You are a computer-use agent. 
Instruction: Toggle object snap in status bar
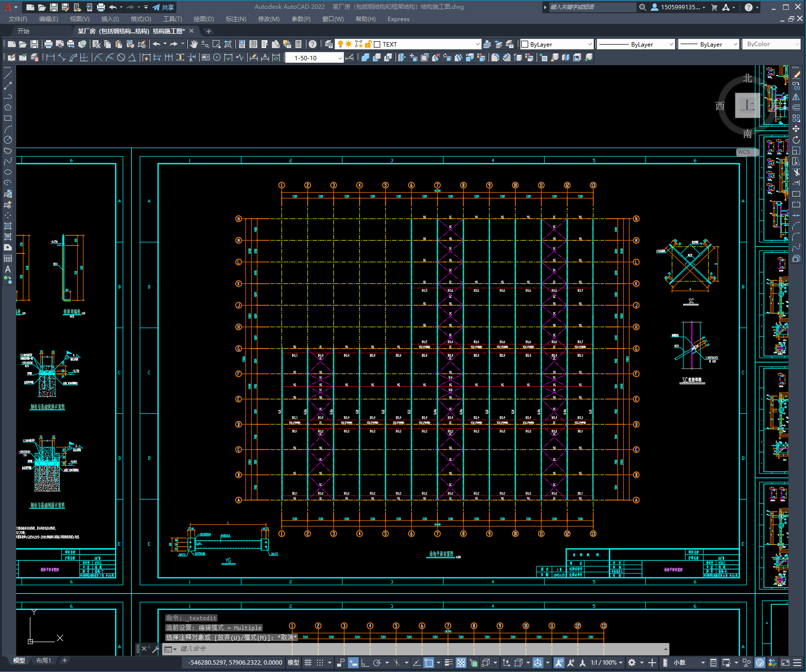pos(429,662)
